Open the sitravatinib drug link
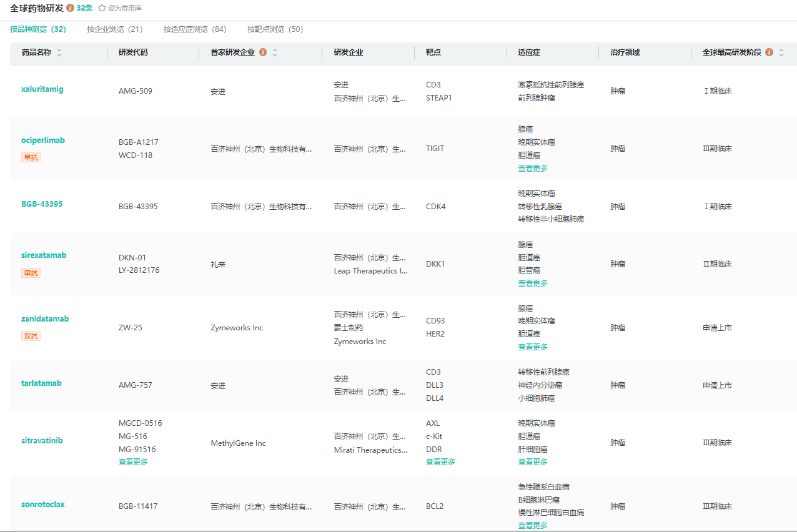797x532 pixels. pos(42,441)
